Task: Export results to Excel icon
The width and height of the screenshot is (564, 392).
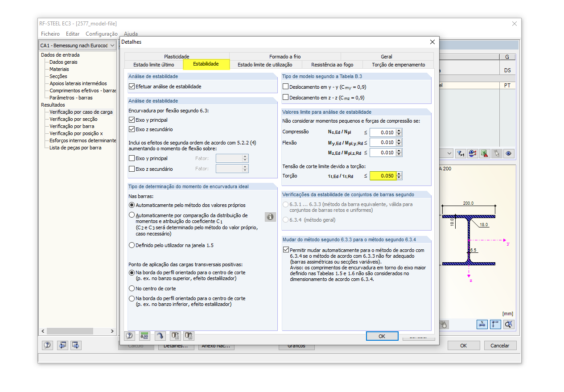Action: [485, 153]
